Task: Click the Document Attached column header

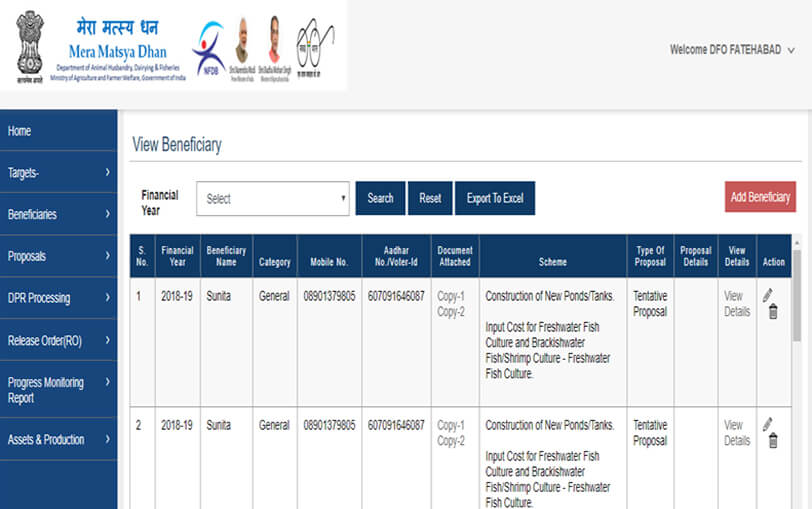Action: [455, 256]
